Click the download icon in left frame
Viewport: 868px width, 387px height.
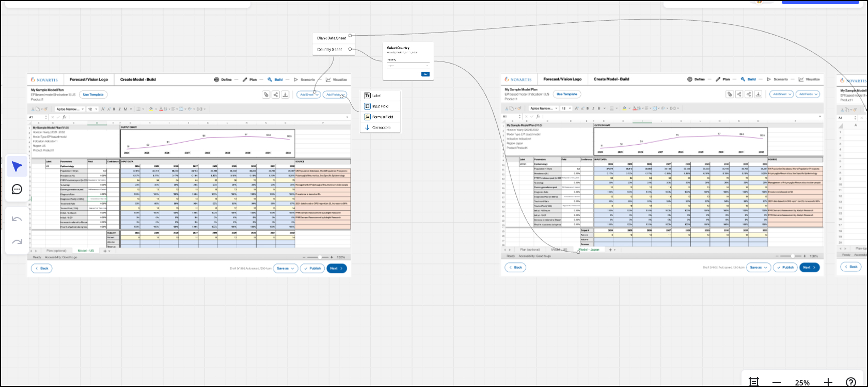(285, 95)
